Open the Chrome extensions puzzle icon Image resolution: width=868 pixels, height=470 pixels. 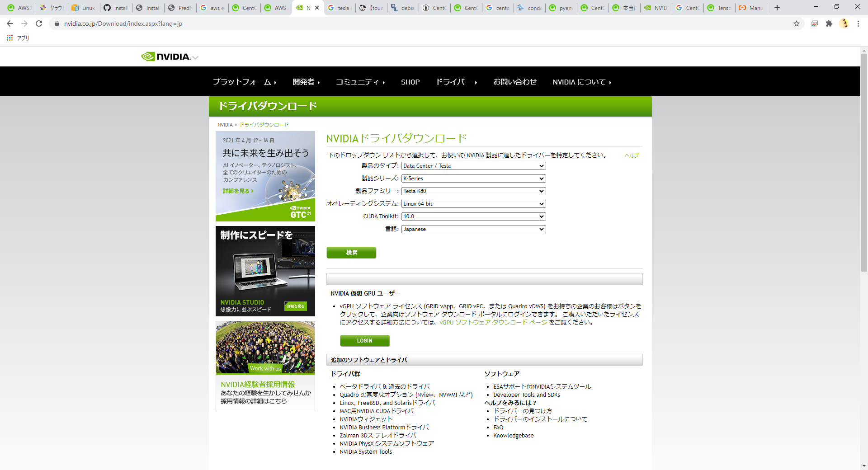[x=829, y=23]
